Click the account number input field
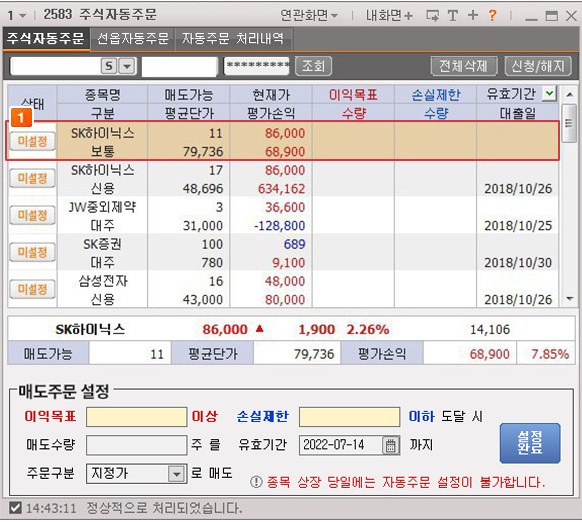Image resolution: width=582 pixels, height=522 pixels. (x=55, y=66)
